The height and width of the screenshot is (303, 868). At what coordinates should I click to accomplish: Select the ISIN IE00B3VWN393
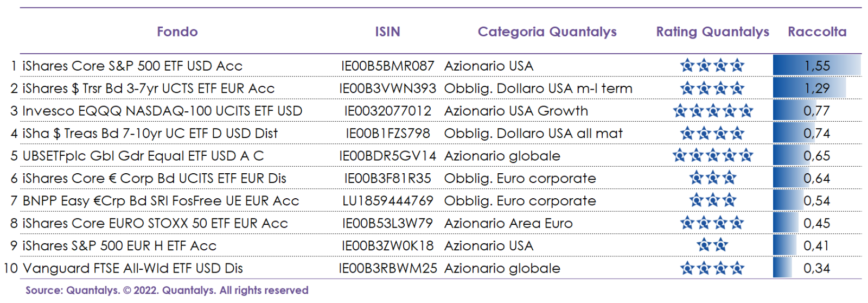tap(387, 88)
